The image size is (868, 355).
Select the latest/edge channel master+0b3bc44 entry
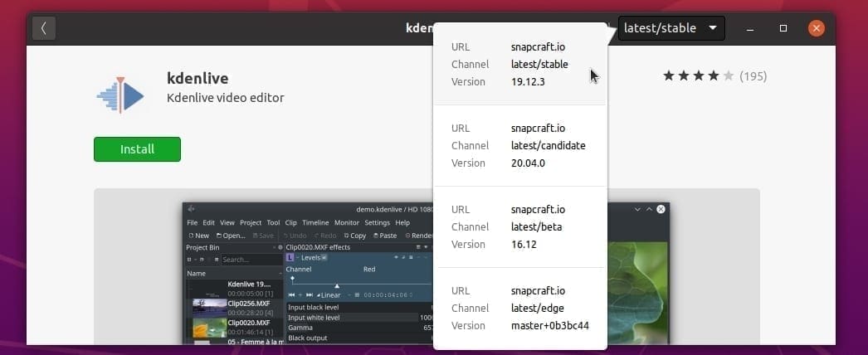click(519, 308)
